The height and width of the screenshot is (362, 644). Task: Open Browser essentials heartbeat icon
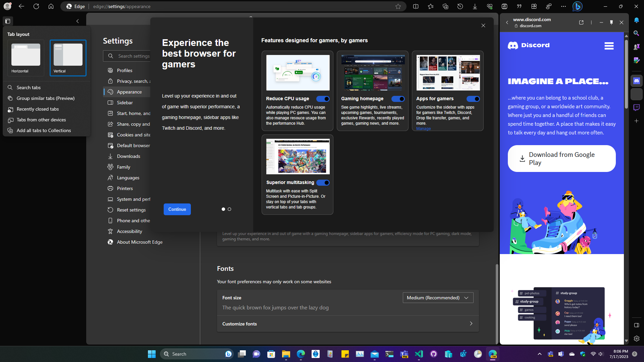(x=490, y=6)
